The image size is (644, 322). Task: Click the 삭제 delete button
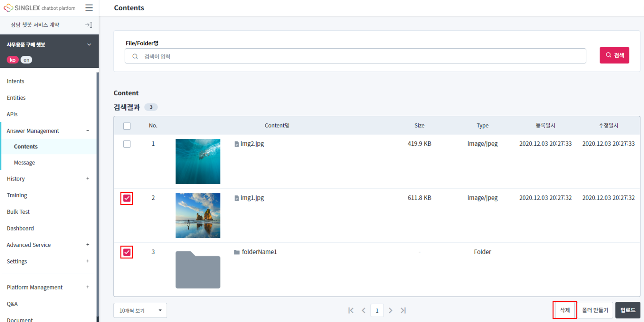(565, 310)
